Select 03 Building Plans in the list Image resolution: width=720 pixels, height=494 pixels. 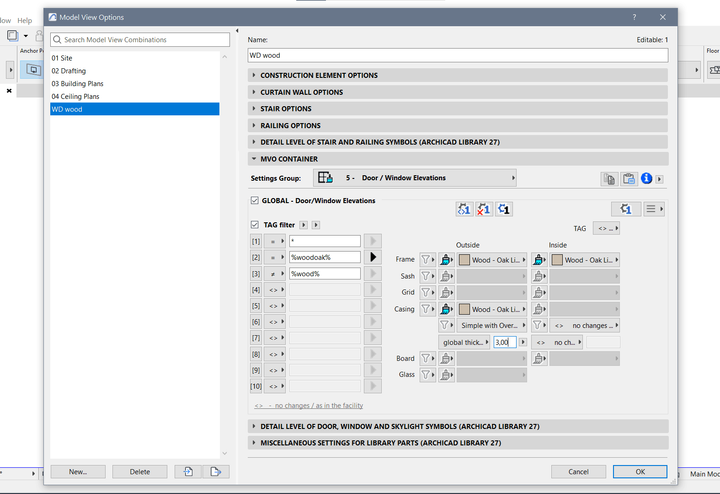tap(77, 84)
